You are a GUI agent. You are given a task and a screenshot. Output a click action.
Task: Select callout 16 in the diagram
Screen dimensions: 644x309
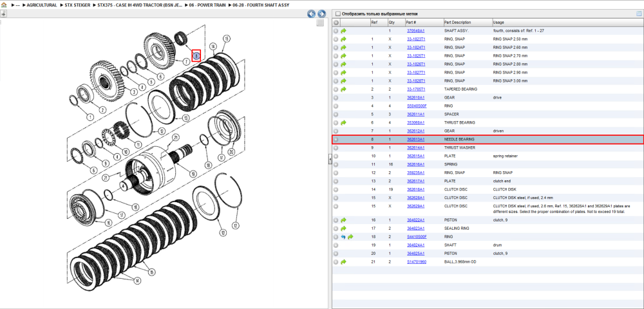click(108, 222)
